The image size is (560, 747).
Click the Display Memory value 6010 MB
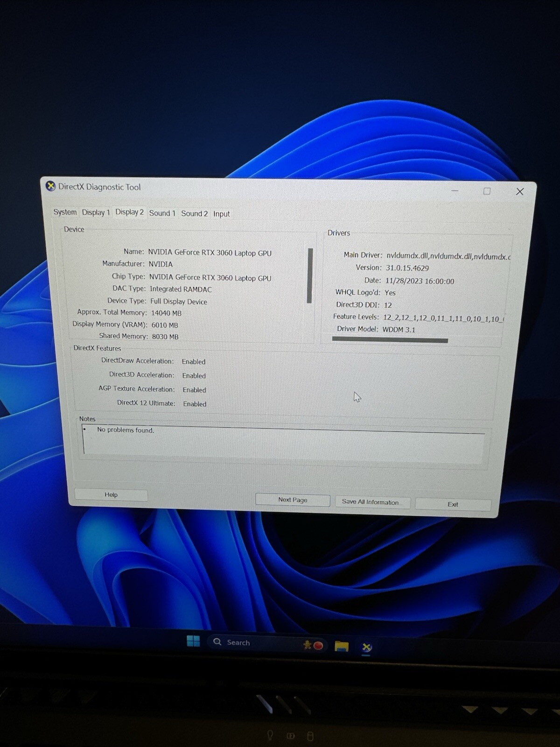click(x=165, y=325)
